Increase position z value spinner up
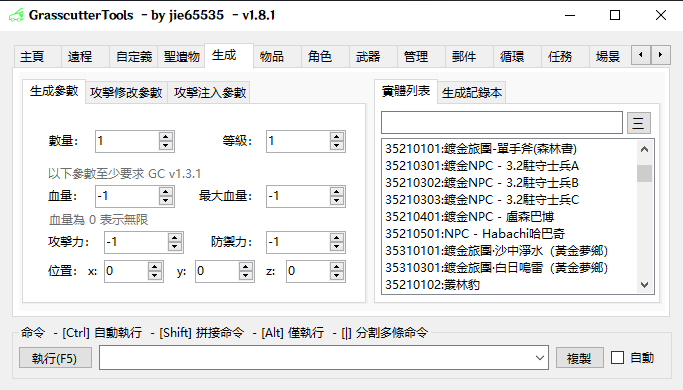This screenshot has height=390, width=683. pos(336,266)
